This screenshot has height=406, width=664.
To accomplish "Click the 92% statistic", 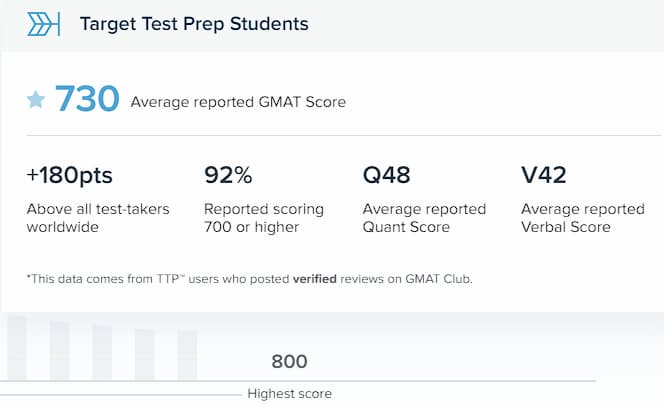I will pos(228,175).
